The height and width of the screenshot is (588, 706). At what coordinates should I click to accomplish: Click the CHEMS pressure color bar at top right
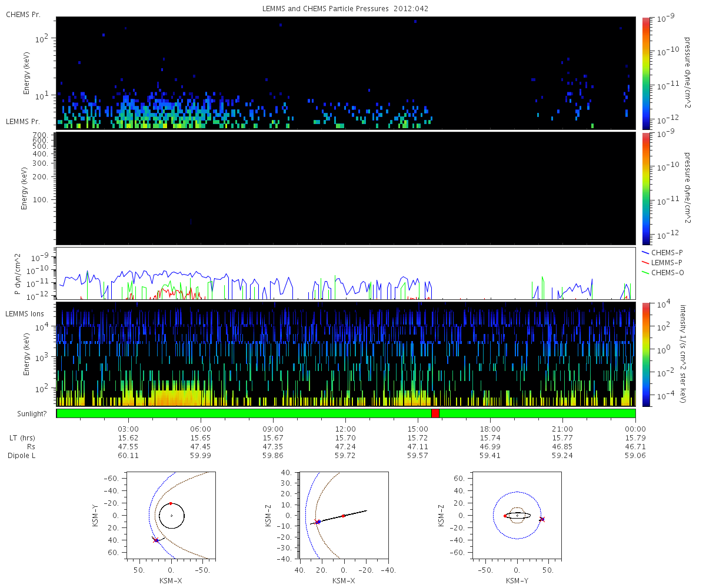pyautogui.click(x=645, y=72)
